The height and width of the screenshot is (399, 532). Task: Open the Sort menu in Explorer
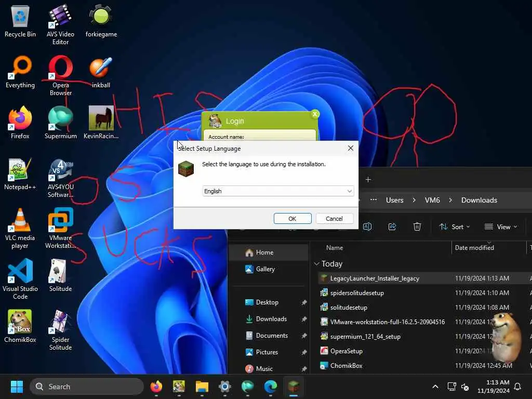pos(455,227)
